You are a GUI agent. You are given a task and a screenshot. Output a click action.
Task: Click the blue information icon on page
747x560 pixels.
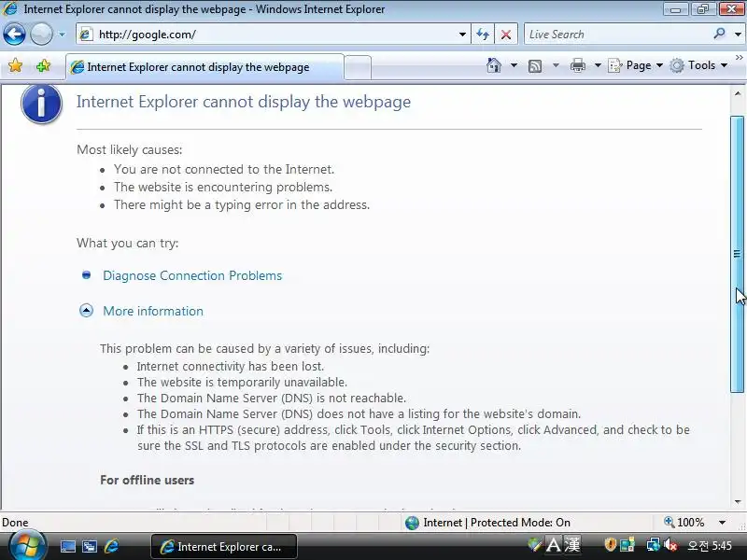pyautogui.click(x=41, y=104)
